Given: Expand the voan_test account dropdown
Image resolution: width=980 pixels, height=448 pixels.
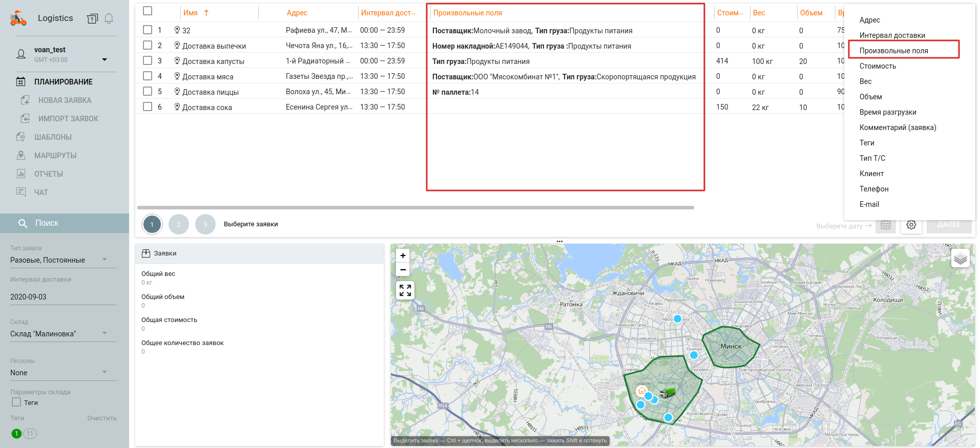Looking at the screenshot, I should coord(105,59).
